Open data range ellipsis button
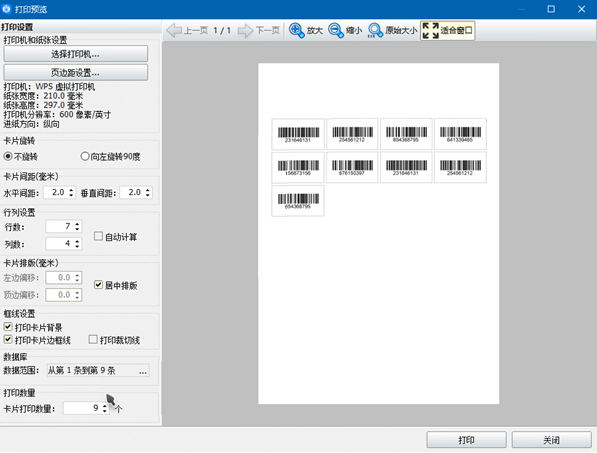The height and width of the screenshot is (453, 597). pyautogui.click(x=143, y=370)
